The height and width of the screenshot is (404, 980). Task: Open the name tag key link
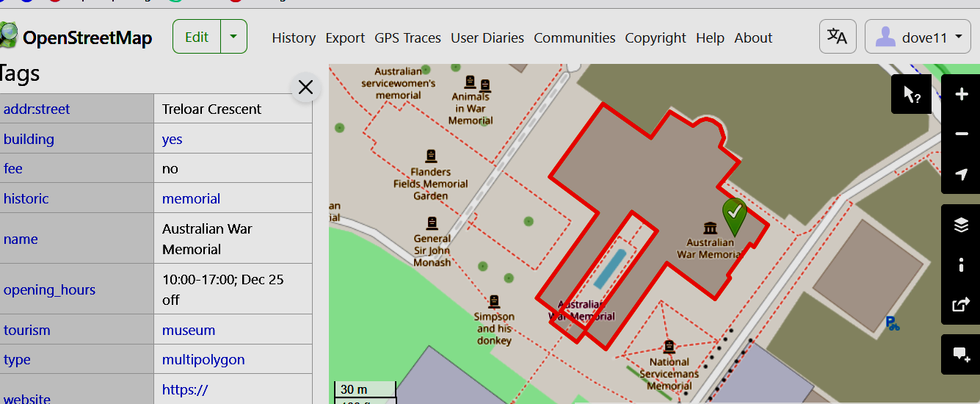point(21,239)
